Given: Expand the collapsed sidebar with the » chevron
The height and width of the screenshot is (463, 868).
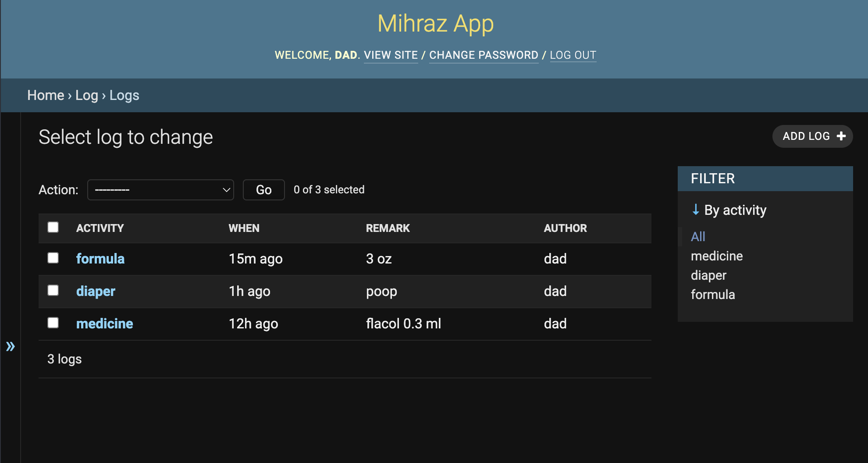Looking at the screenshot, I should tap(11, 346).
